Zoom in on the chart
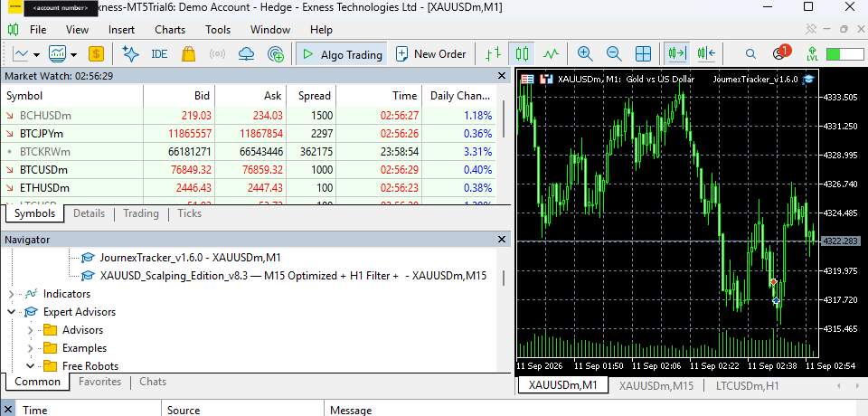 (x=585, y=54)
